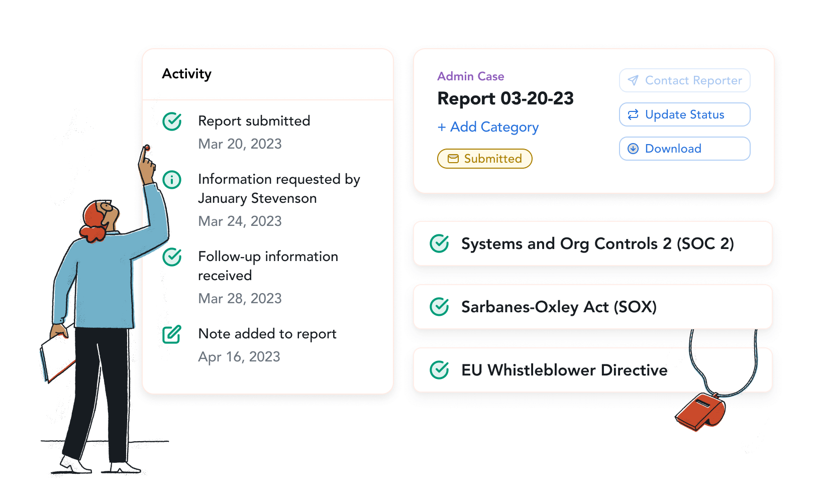
Task: Toggle the SOC 2 checkmark circle
Action: pos(440,243)
